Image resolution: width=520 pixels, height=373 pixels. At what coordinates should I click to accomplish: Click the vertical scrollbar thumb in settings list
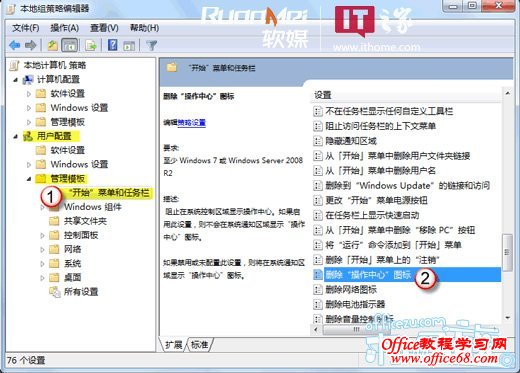(x=507, y=252)
